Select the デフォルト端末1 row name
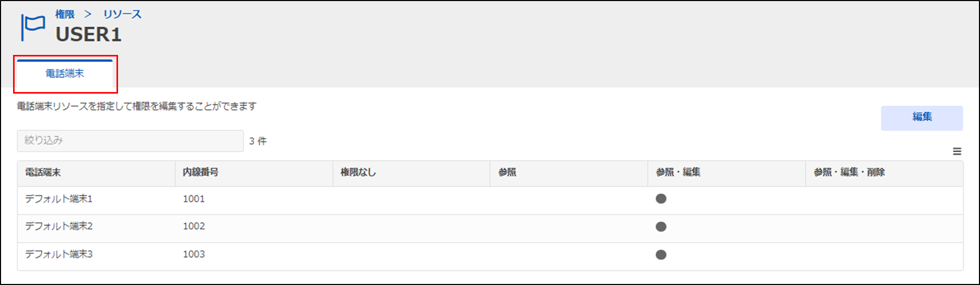Image resolution: width=980 pixels, height=285 pixels. point(59,199)
